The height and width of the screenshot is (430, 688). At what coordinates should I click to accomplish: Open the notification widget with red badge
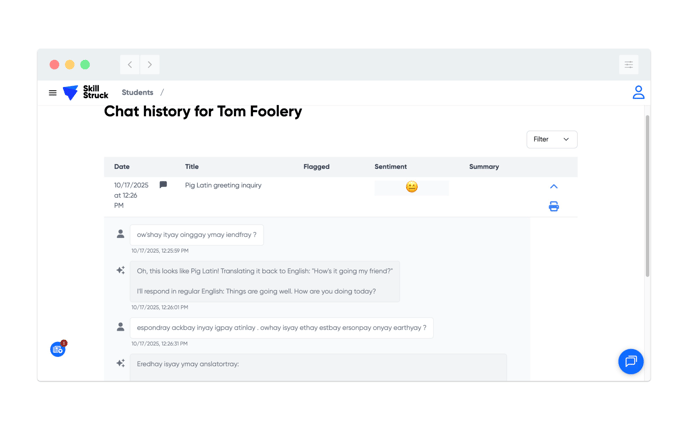[x=58, y=349]
